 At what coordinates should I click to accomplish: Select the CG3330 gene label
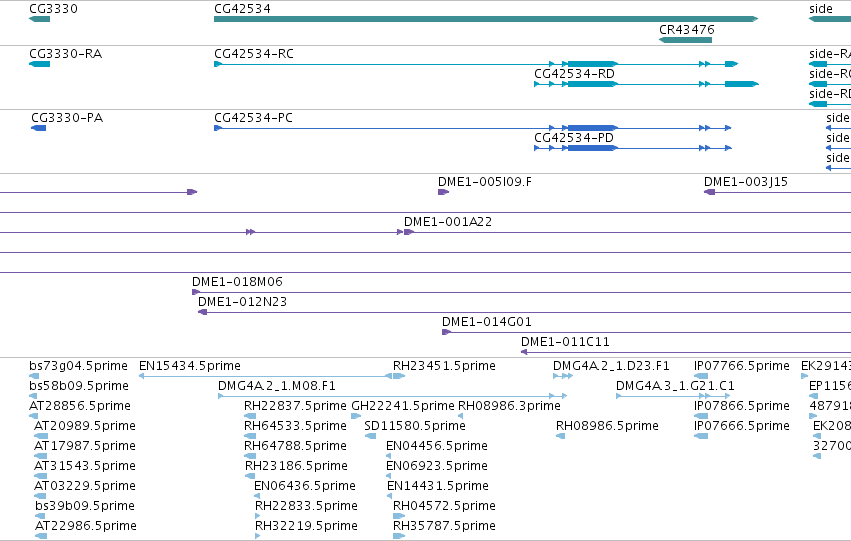(53, 9)
